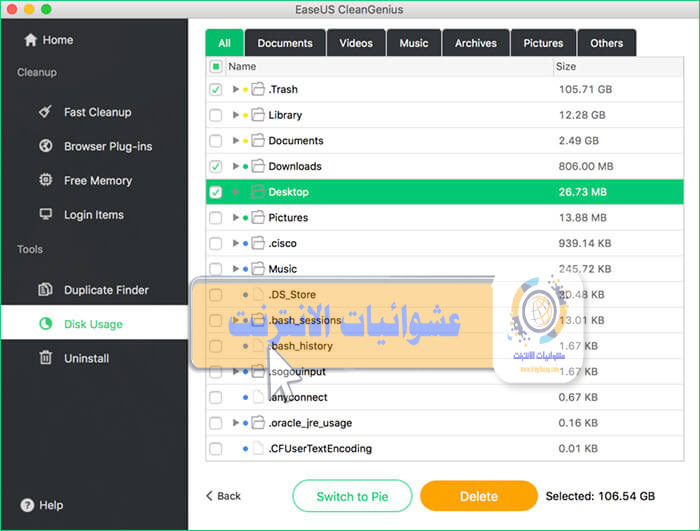Image resolution: width=700 pixels, height=531 pixels.
Task: Click the Music row folder icon
Action: click(258, 269)
